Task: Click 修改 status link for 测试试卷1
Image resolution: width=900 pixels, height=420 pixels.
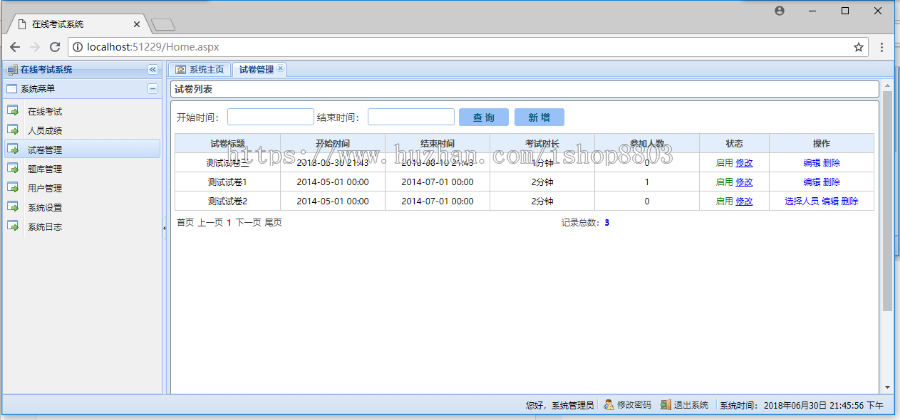Action: point(744,182)
